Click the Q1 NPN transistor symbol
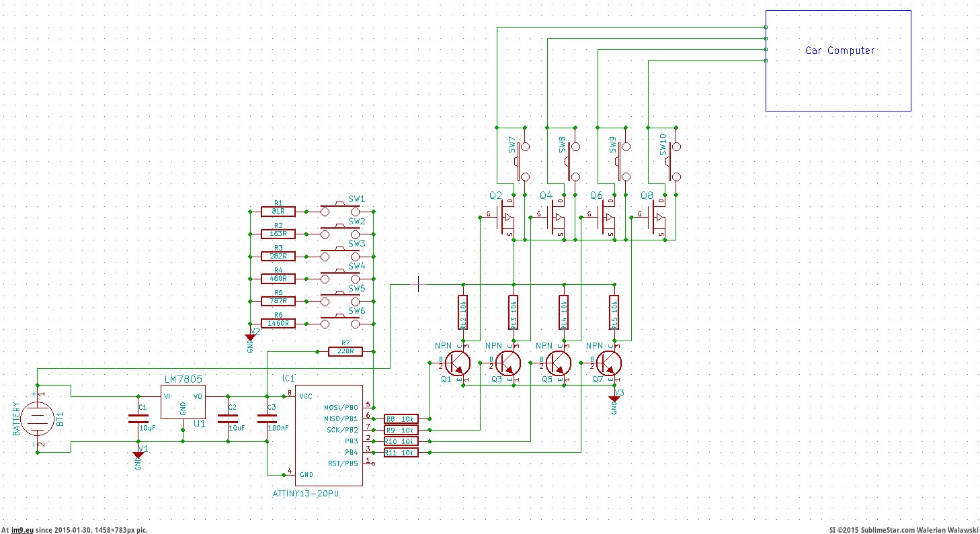 458,363
